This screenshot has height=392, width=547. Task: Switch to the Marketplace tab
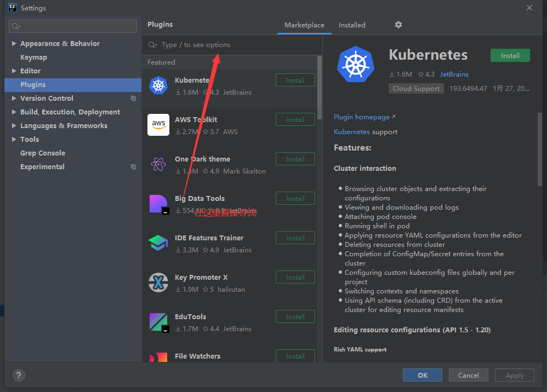(304, 25)
